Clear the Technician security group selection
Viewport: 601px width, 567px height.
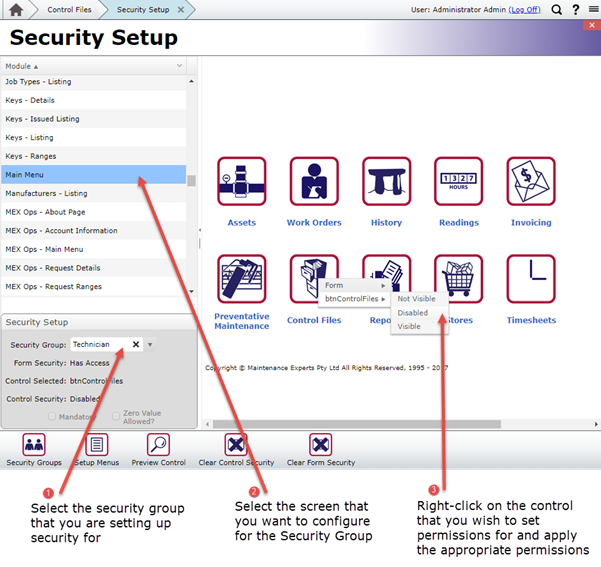(136, 344)
